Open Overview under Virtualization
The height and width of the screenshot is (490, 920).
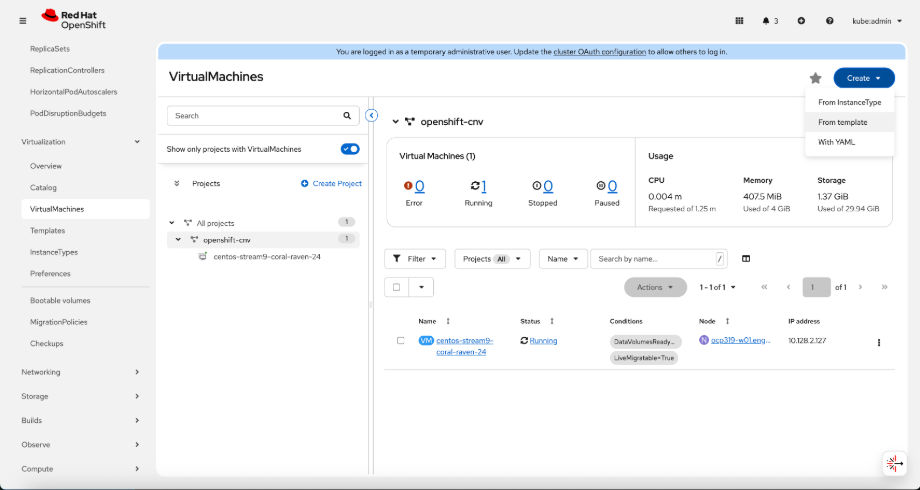[x=46, y=166]
